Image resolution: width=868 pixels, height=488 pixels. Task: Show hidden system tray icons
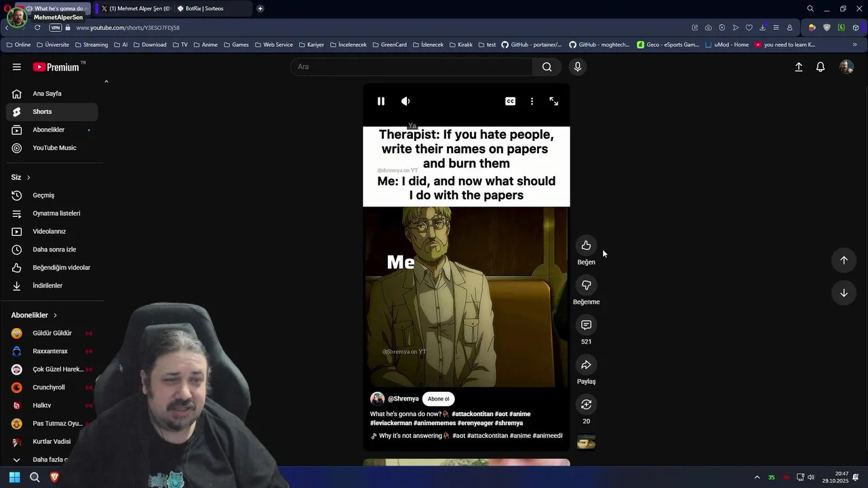pos(757,477)
